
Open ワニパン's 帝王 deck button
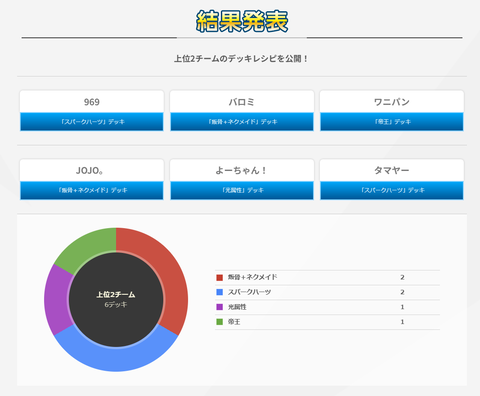click(x=392, y=122)
